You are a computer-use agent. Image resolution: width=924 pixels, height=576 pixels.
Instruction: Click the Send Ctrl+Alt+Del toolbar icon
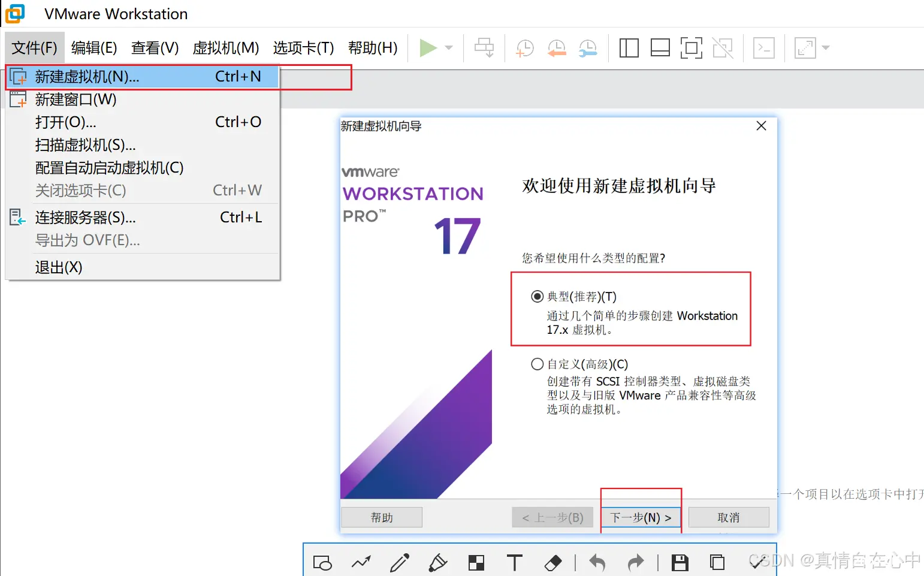point(484,48)
